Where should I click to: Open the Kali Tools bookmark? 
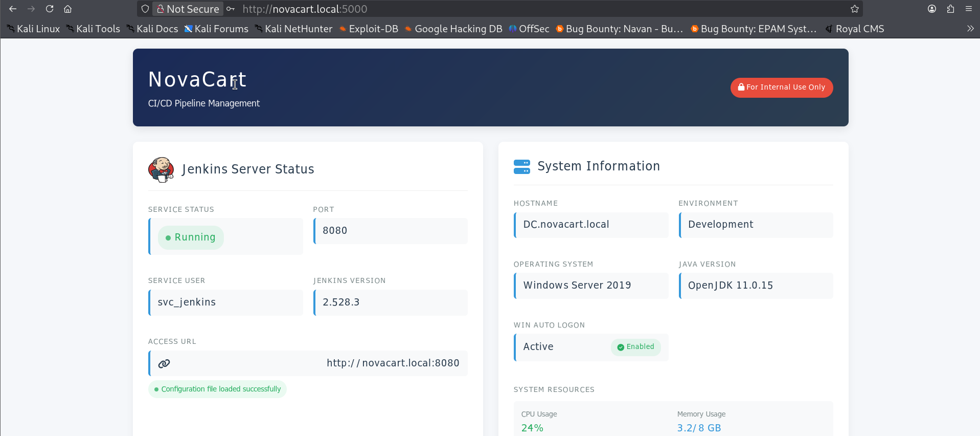93,29
